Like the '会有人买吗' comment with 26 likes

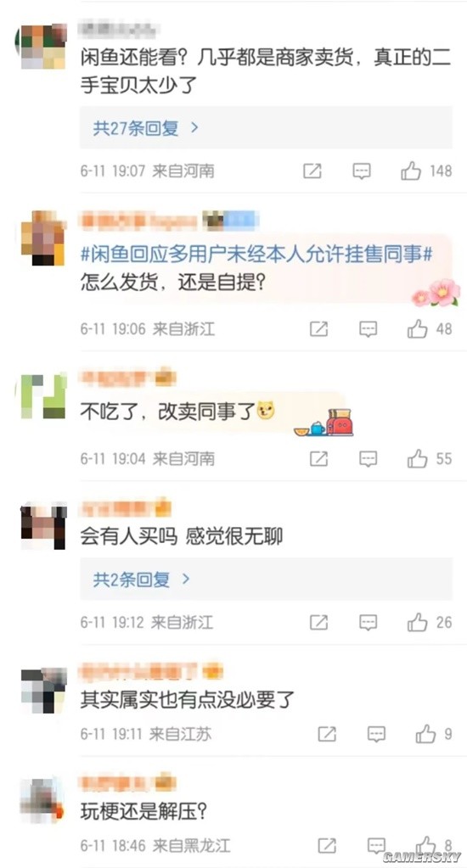pyautogui.click(x=418, y=622)
